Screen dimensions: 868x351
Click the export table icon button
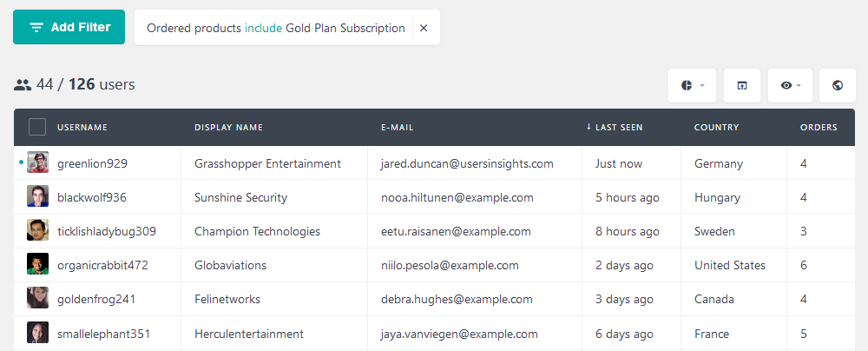coord(742,85)
